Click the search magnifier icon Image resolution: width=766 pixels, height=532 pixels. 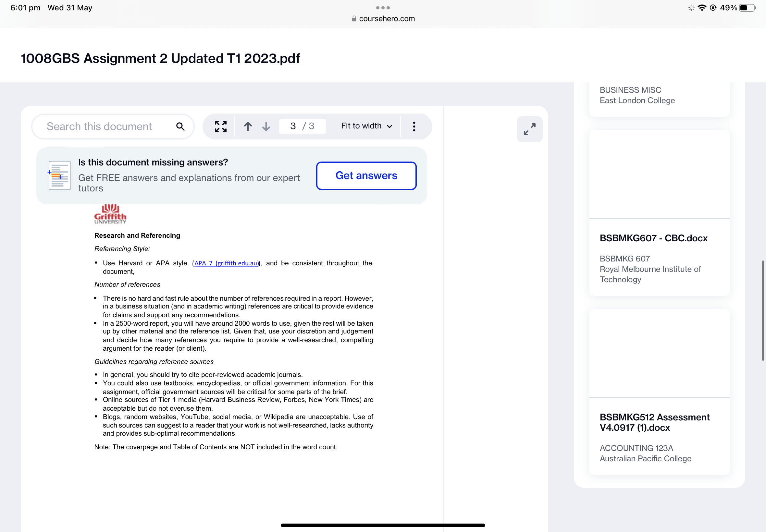180,126
